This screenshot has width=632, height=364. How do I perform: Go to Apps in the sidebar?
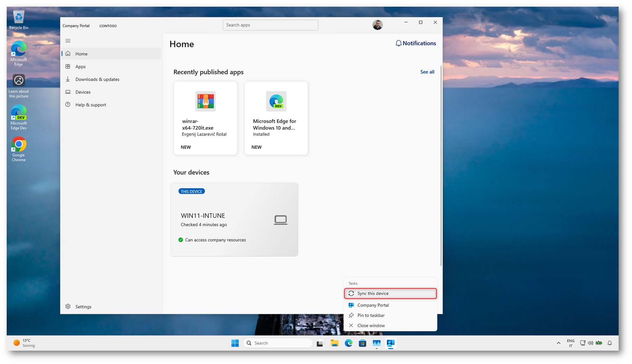pos(80,66)
